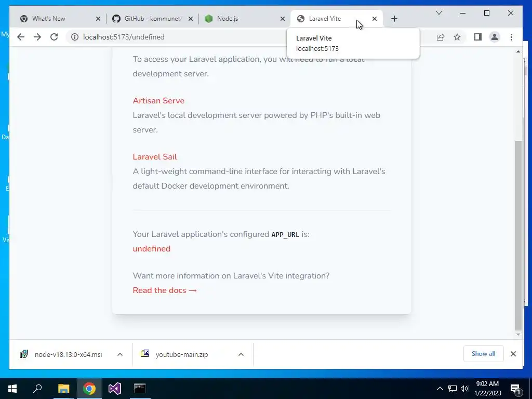Switch to the What's New tab

56,19
